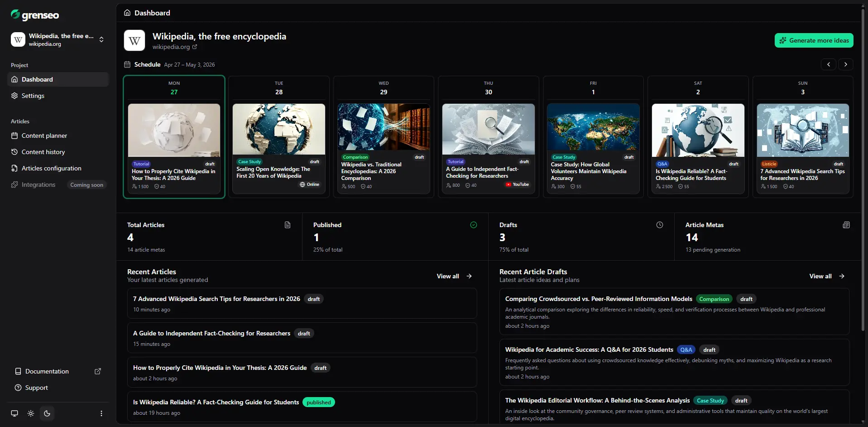Open 7 Advanced Wikipedia Search Tips recent article
The height and width of the screenshot is (427, 868).
point(302,304)
